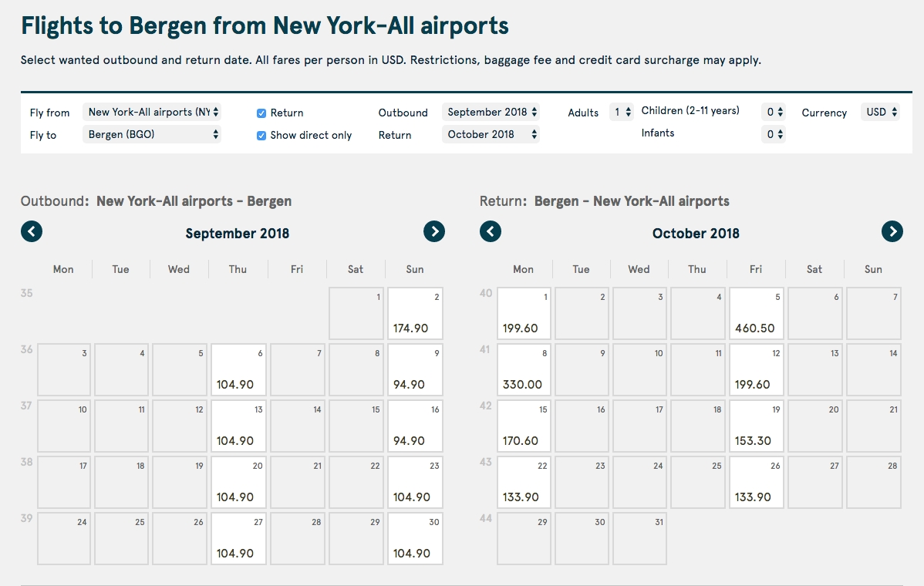Image resolution: width=924 pixels, height=586 pixels.
Task: Click return date cell October 9
Action: [582, 370]
